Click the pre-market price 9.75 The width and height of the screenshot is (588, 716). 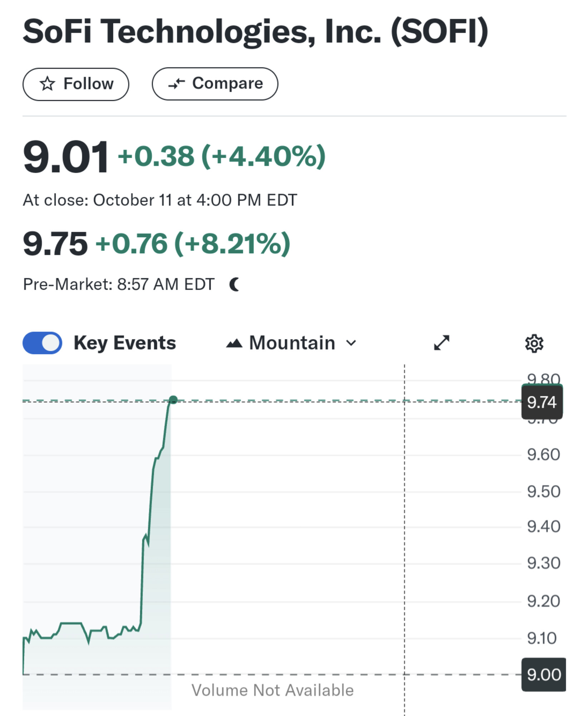pyautogui.click(x=55, y=244)
